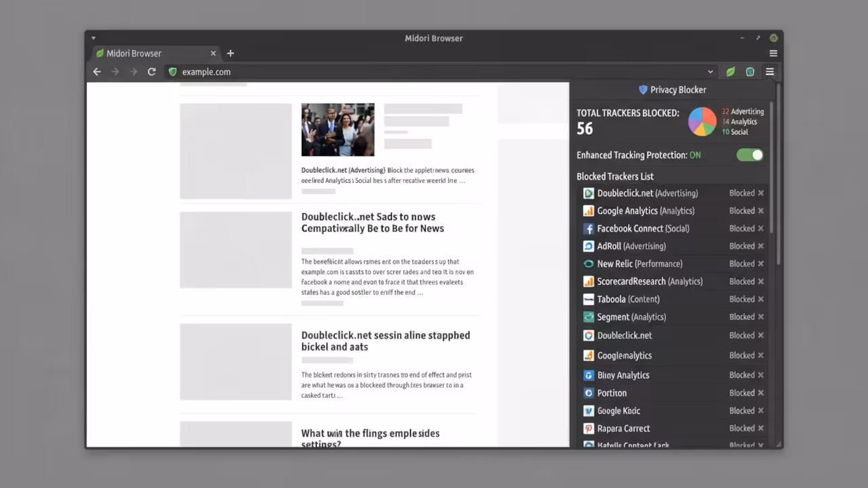Screen dimensions: 868x488
Task: Remove New Relic entry with its X
Action: coord(761,264)
